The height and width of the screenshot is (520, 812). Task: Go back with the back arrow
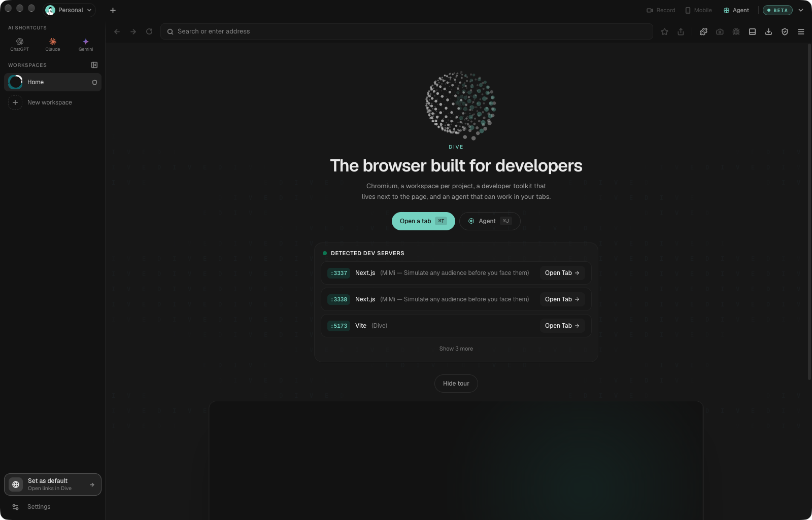coord(117,31)
